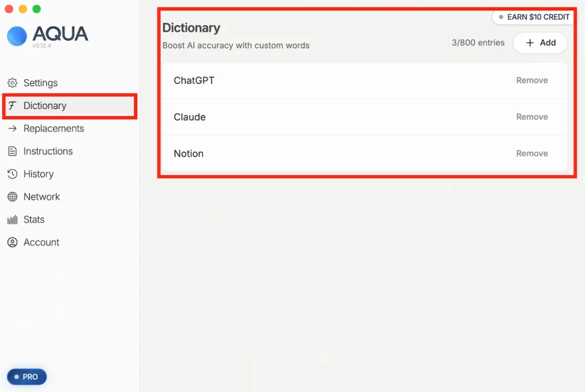Click the Earn $10 Credit badge
The image size is (585, 392).
pyautogui.click(x=534, y=17)
